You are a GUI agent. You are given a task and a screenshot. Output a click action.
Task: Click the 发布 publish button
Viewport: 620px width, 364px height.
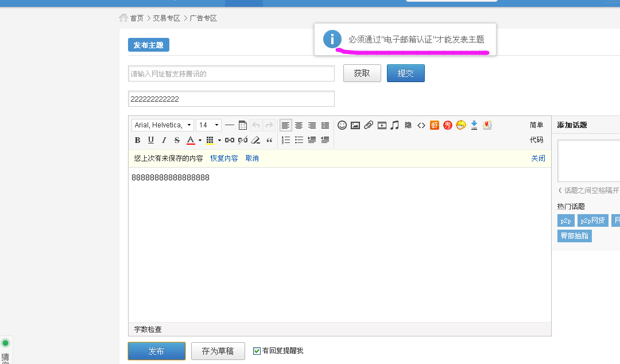tap(156, 351)
